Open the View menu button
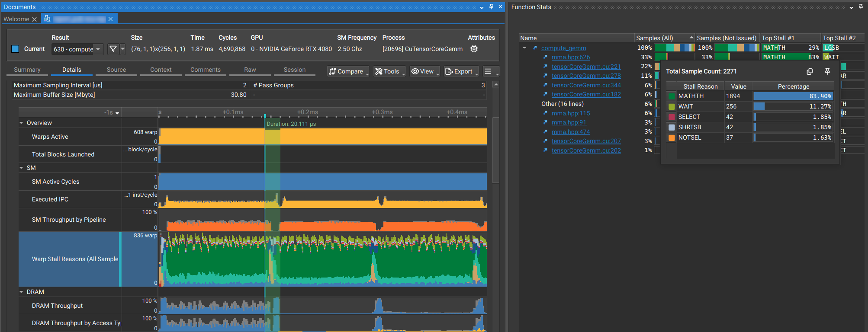The image size is (868, 332). point(424,71)
